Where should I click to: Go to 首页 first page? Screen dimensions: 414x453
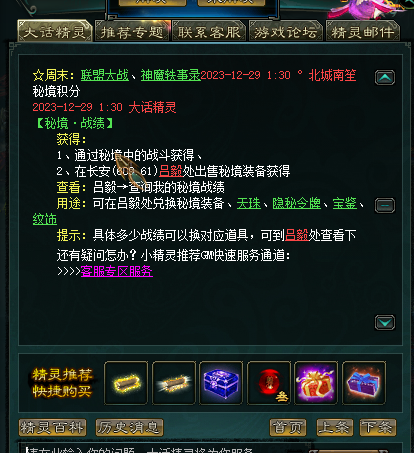click(288, 427)
